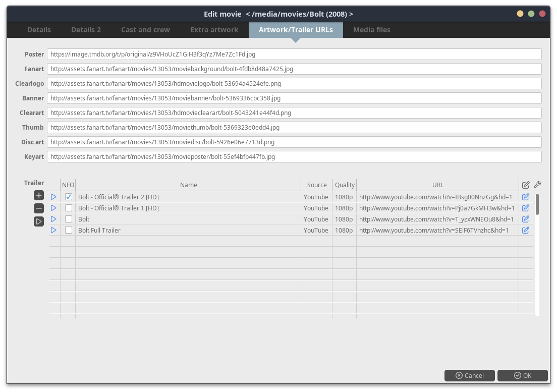Click the remove trailer minus icon

[39, 208]
